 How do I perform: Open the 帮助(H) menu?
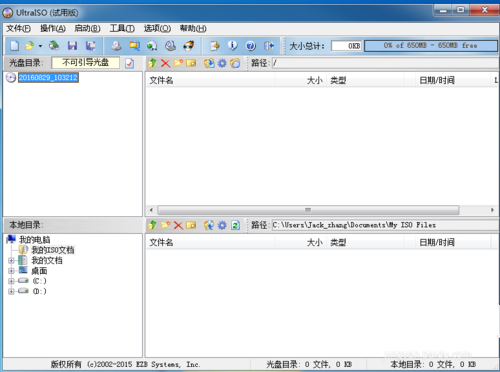[193, 28]
